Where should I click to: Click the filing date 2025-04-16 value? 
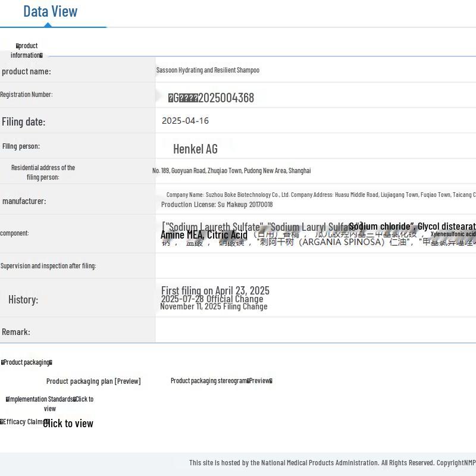coord(185,121)
